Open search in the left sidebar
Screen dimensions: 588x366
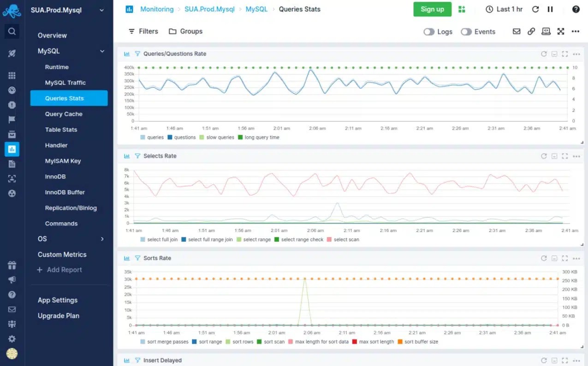[x=12, y=31]
